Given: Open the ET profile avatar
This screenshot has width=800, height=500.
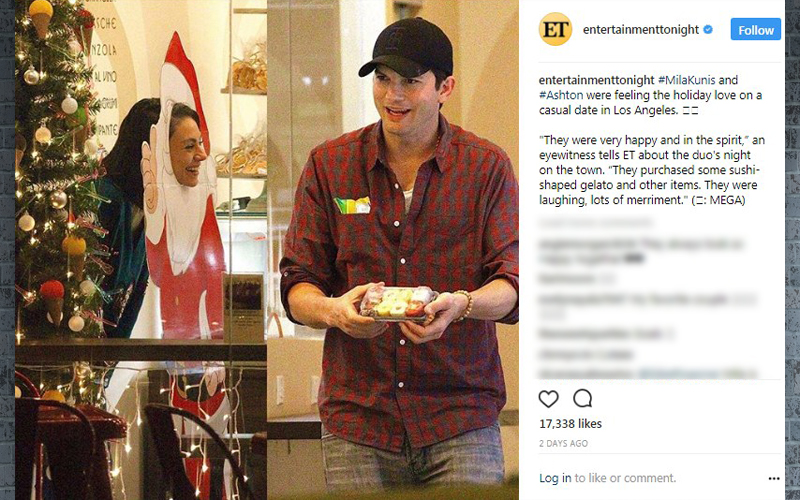Looking at the screenshot, I should (555, 30).
